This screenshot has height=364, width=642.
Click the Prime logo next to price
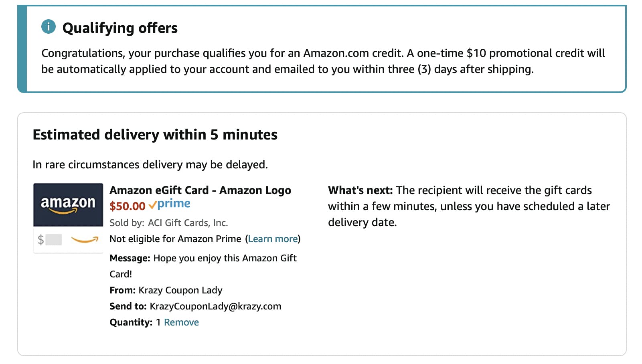[174, 204]
